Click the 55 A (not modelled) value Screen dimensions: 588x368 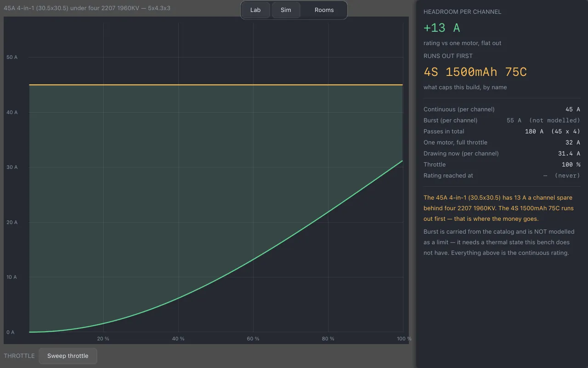click(543, 121)
